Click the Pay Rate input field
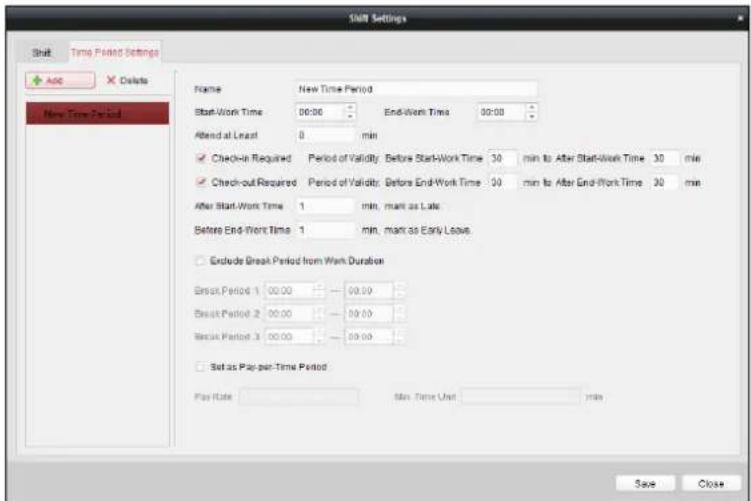 click(298, 397)
